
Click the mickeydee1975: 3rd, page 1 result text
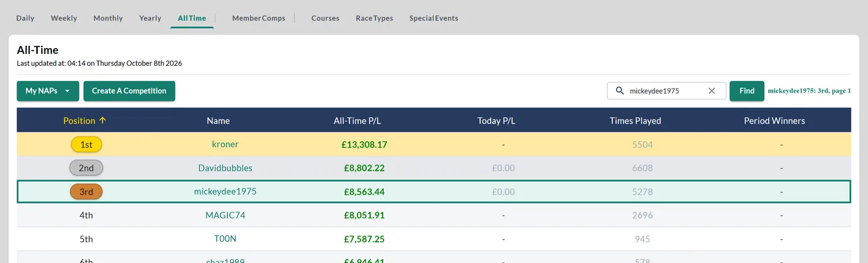(809, 90)
